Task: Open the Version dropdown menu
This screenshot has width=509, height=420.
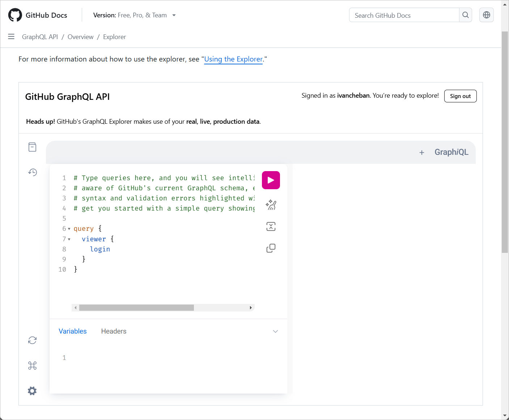Action: (134, 15)
